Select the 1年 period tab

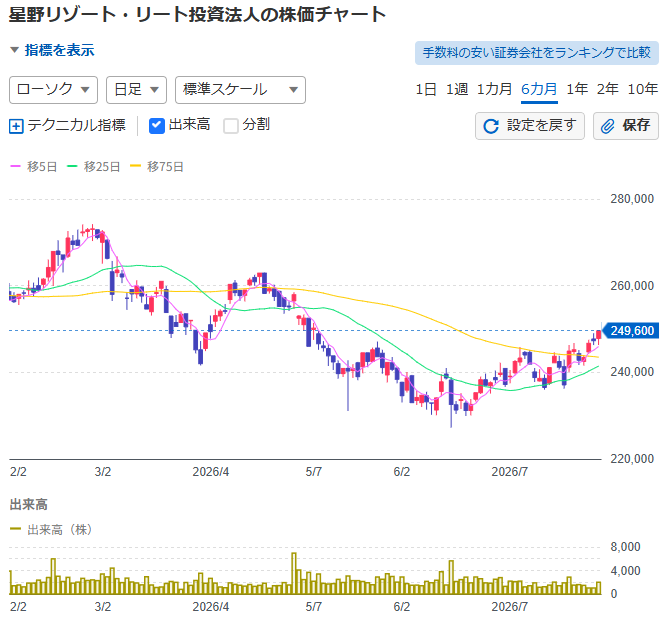pyautogui.click(x=577, y=89)
